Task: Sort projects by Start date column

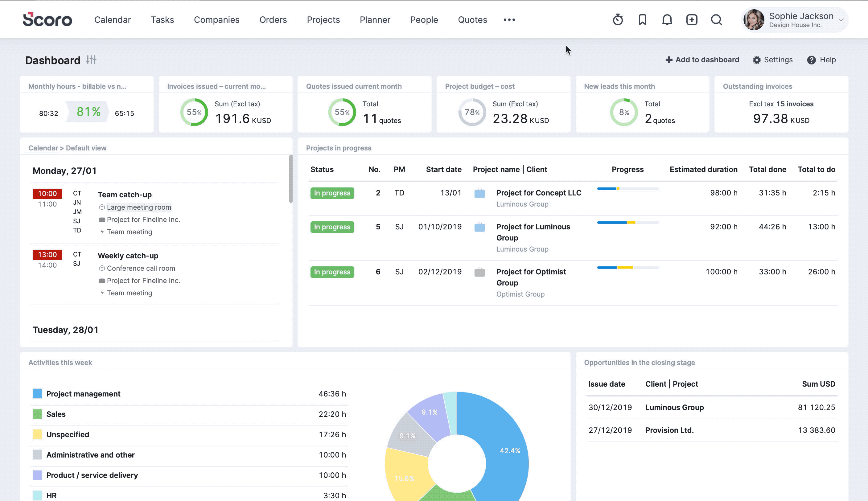Action: 443,169
